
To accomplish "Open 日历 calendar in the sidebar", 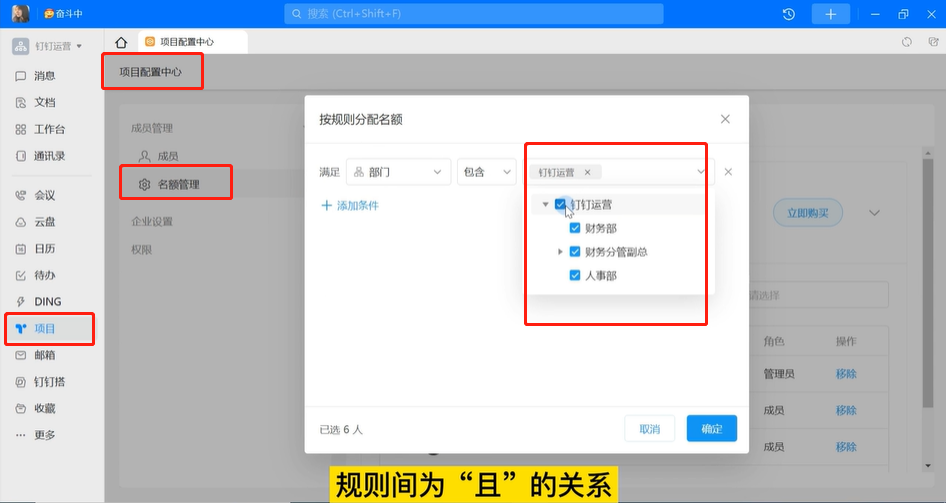I will click(x=44, y=249).
